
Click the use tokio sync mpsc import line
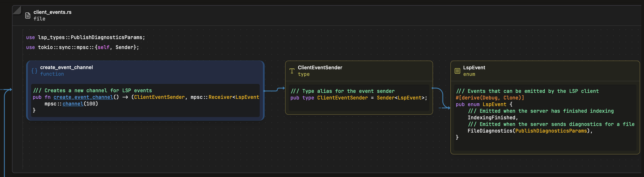[82, 47]
